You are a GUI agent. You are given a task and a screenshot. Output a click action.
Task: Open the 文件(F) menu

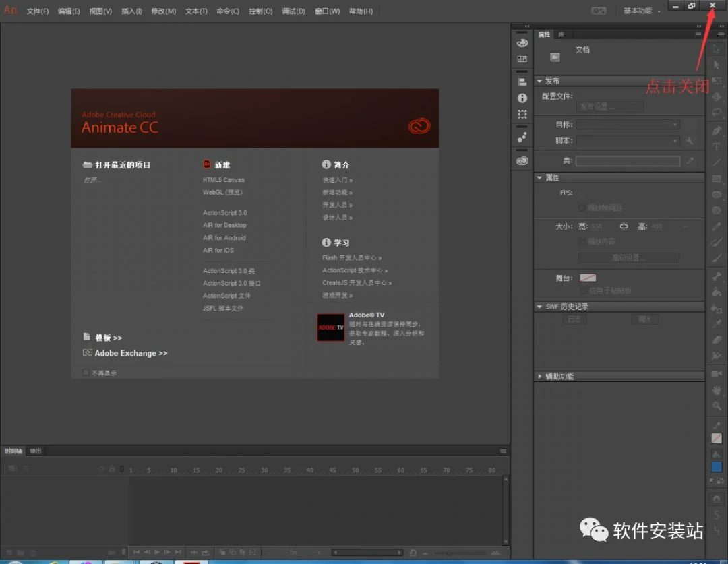[x=37, y=11]
